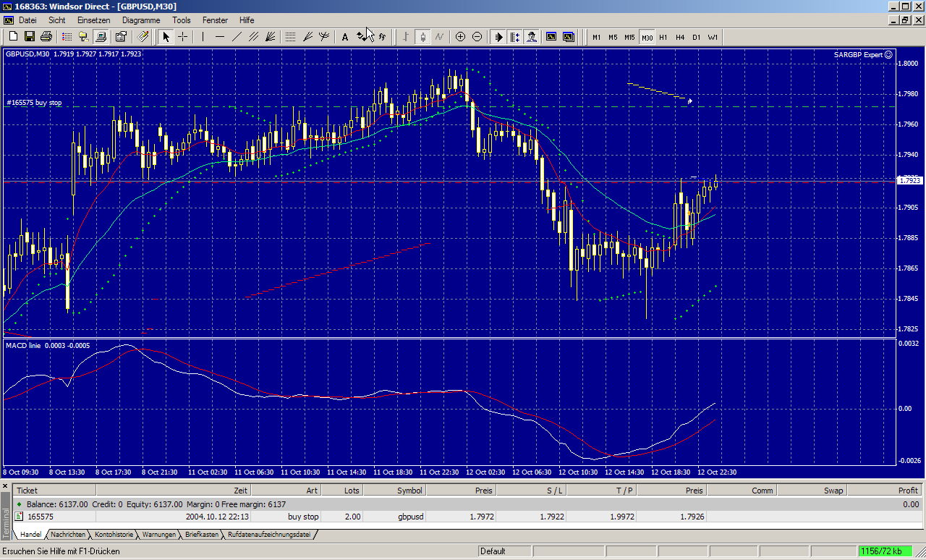
Task: Open the Einsetzen menu
Action: (x=93, y=20)
